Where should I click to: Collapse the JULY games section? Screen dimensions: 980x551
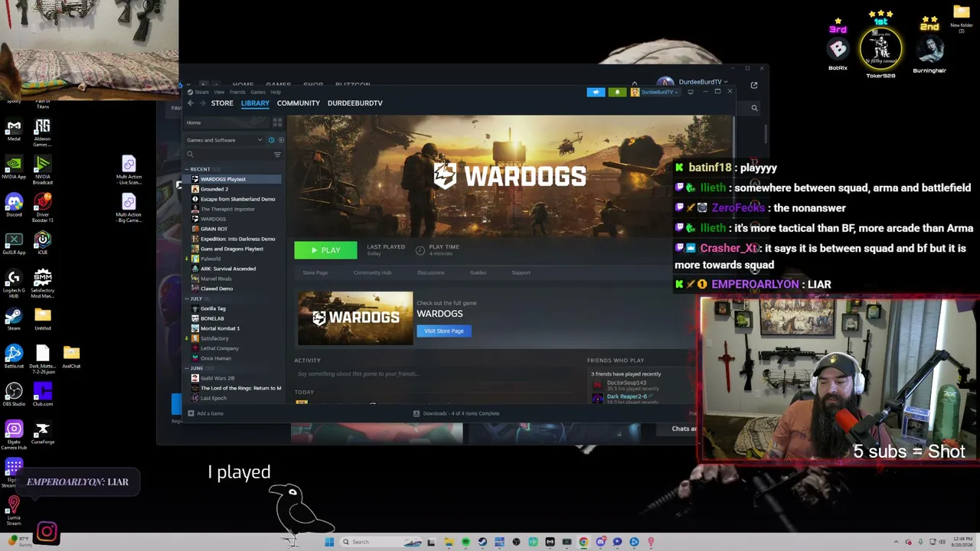187,298
